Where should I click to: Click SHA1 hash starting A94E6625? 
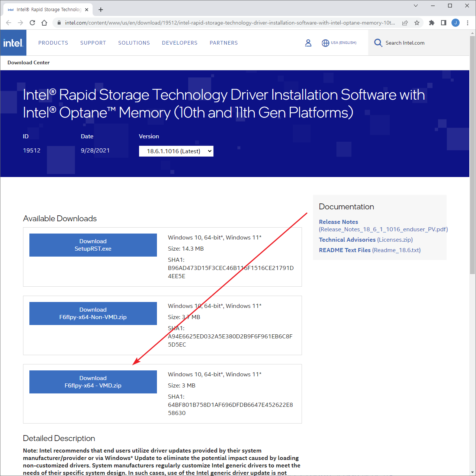[230, 340]
